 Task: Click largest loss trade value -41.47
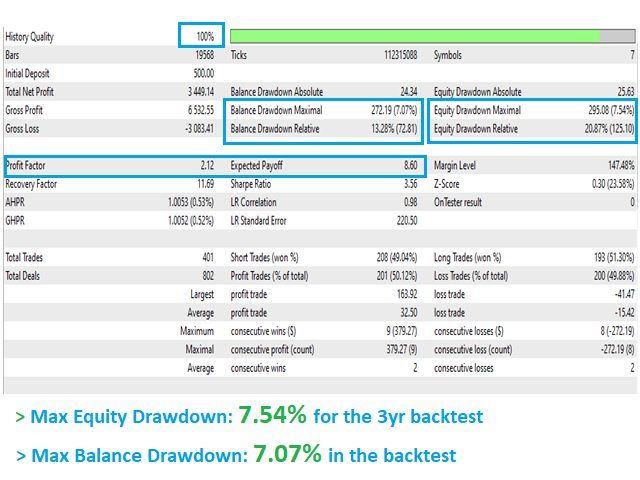(624, 294)
